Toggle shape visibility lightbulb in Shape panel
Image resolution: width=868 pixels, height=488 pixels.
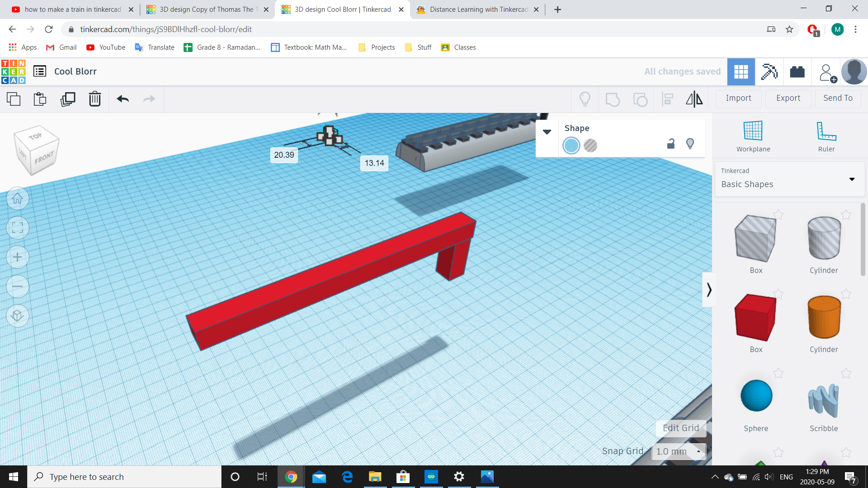(x=690, y=144)
